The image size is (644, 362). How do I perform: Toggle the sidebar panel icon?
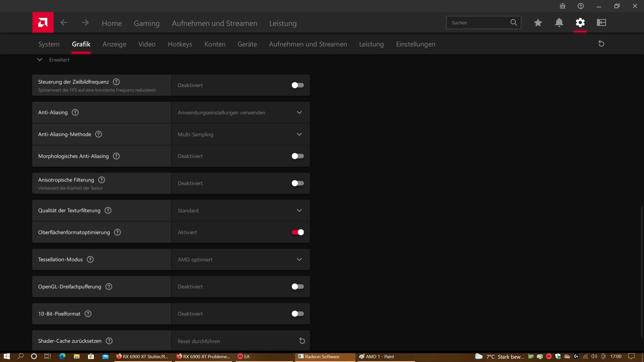tap(601, 23)
